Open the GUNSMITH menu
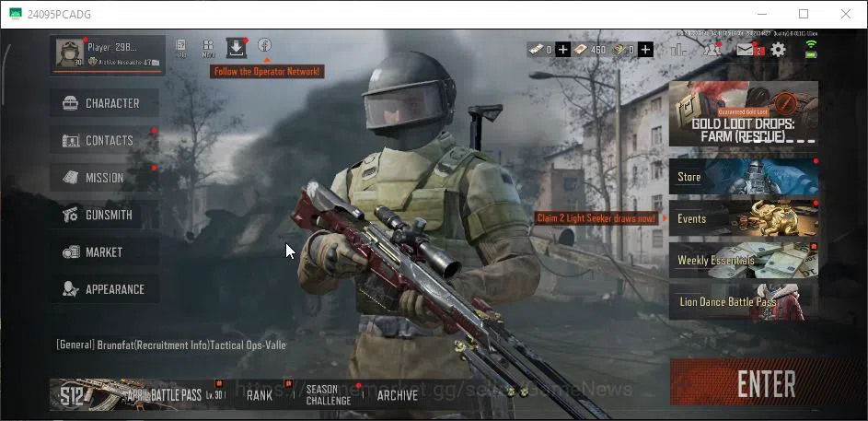Screen dimensions: 868x421 tap(105, 215)
